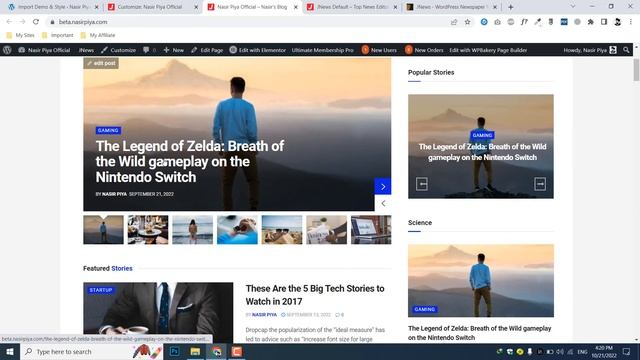
Task: Click the user avatar next to Howdy
Action: (x=613, y=50)
